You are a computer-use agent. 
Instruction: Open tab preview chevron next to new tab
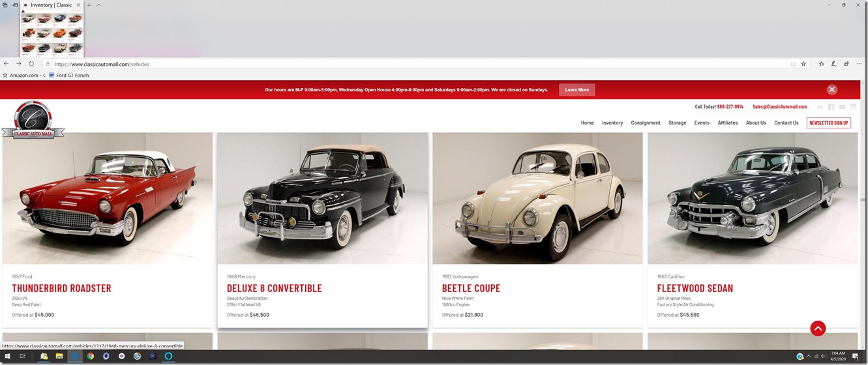(99, 5)
